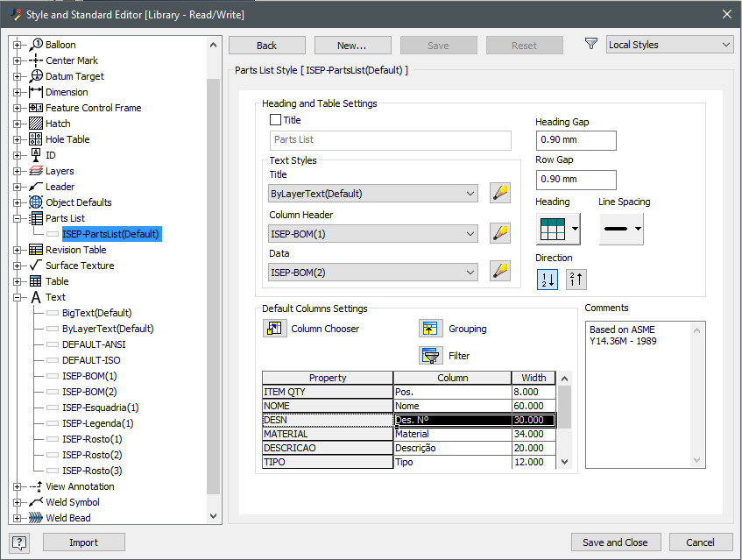Screen dimensions: 742x560
Task: Open the Grouping settings icon
Action: click(431, 328)
